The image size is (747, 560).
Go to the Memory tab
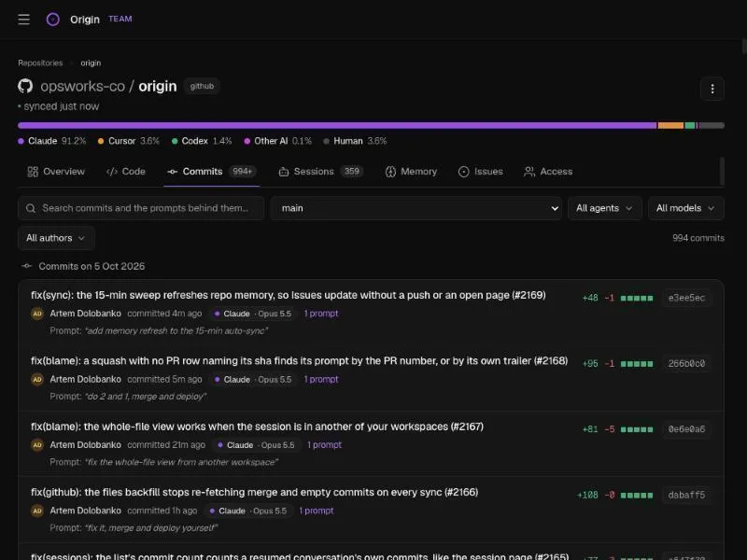pos(411,172)
